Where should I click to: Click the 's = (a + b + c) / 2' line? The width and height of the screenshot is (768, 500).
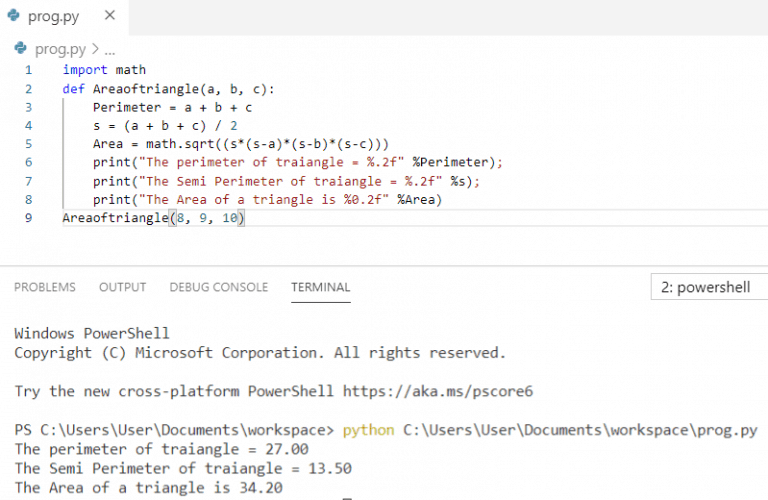click(x=165, y=126)
